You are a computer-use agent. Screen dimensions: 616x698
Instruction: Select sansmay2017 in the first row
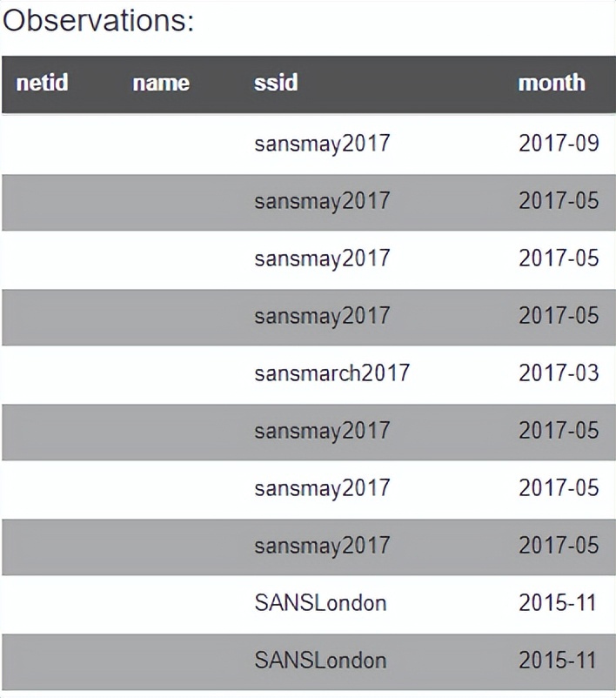point(322,144)
